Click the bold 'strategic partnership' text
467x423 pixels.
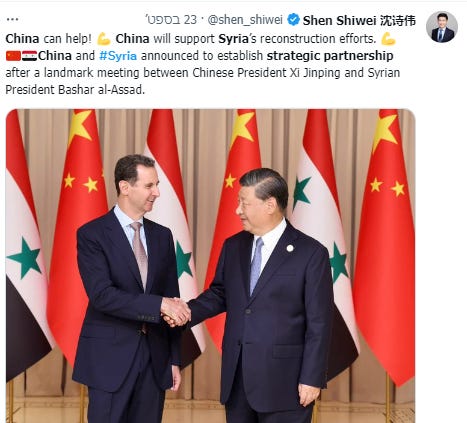[330, 56]
